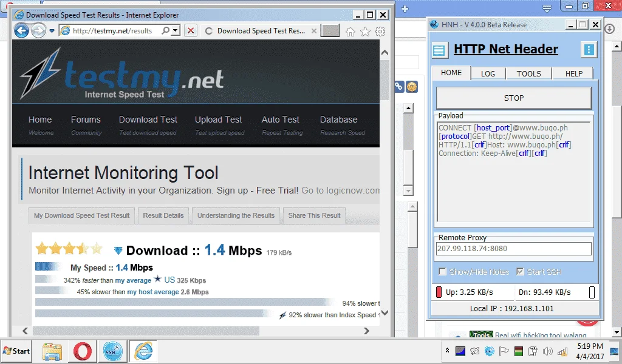Go forward in Internet Explorer
The width and height of the screenshot is (622, 364).
[x=38, y=30]
